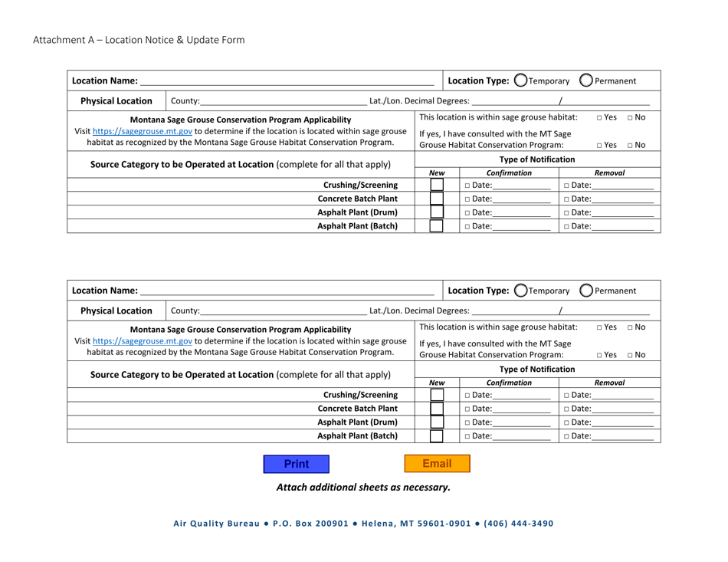Check Confirmation date box for Concrete Batch Plant, top form
This screenshot has width=728, height=562.
468,198
